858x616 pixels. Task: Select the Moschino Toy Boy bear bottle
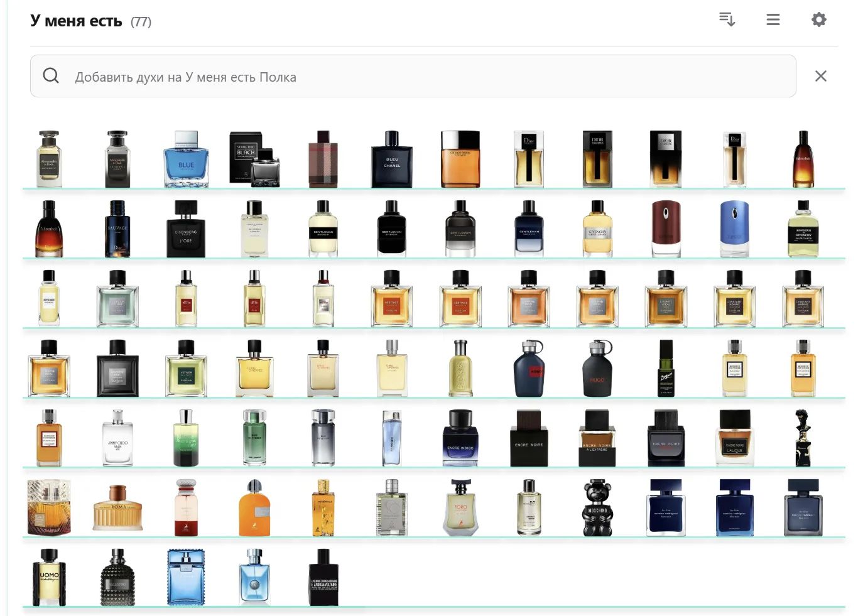tap(597, 507)
